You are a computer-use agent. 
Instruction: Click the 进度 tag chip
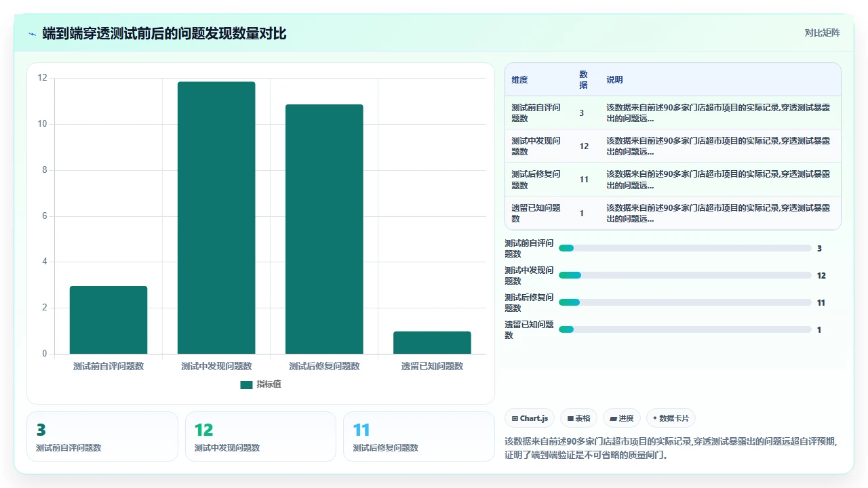(x=621, y=418)
